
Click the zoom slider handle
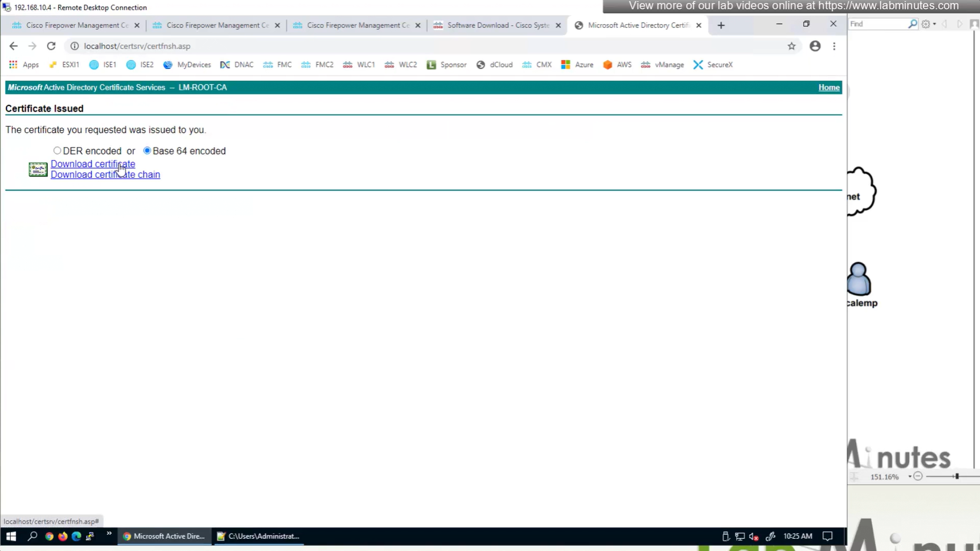click(x=956, y=476)
